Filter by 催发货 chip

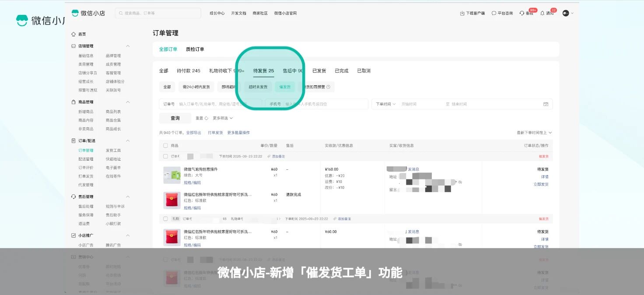285,87
